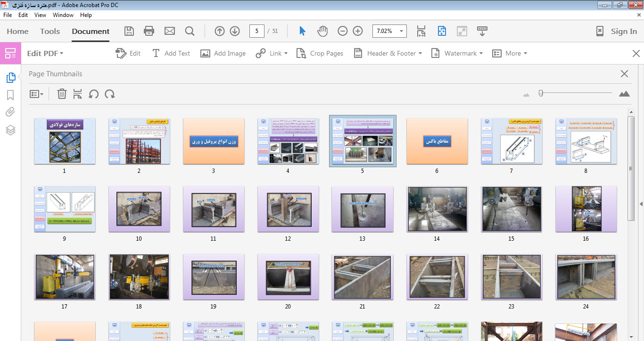Click the Print pages/extract icon beside trash
Screen dimensions: 644x341
click(78, 94)
